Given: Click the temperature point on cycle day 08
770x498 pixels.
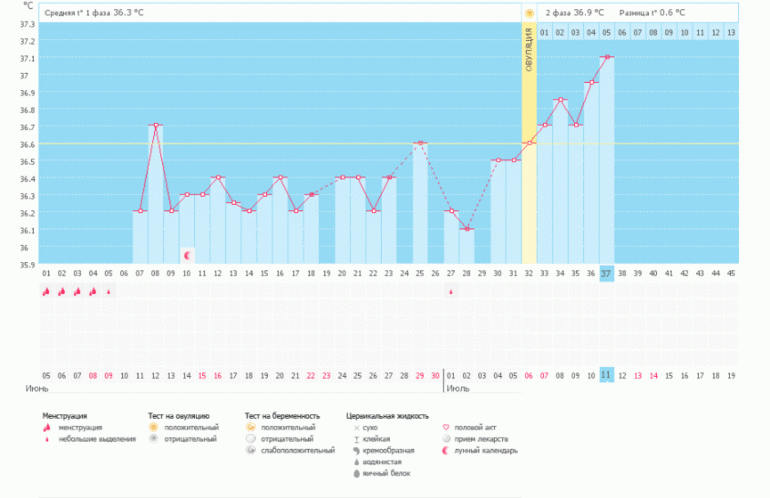Looking at the screenshot, I should click(x=155, y=125).
